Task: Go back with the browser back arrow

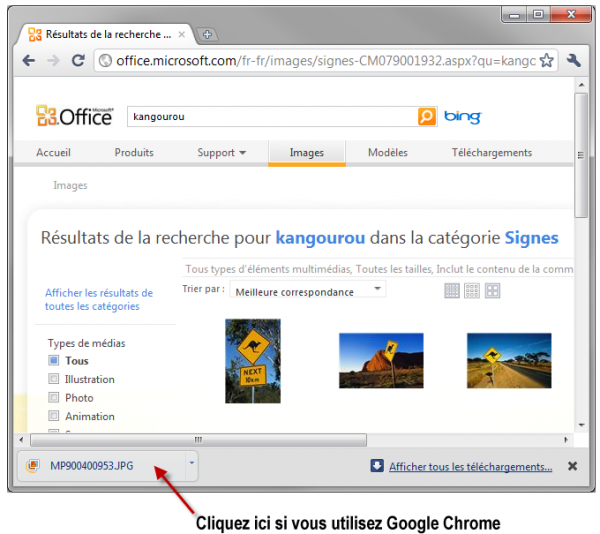Action: coord(29,60)
